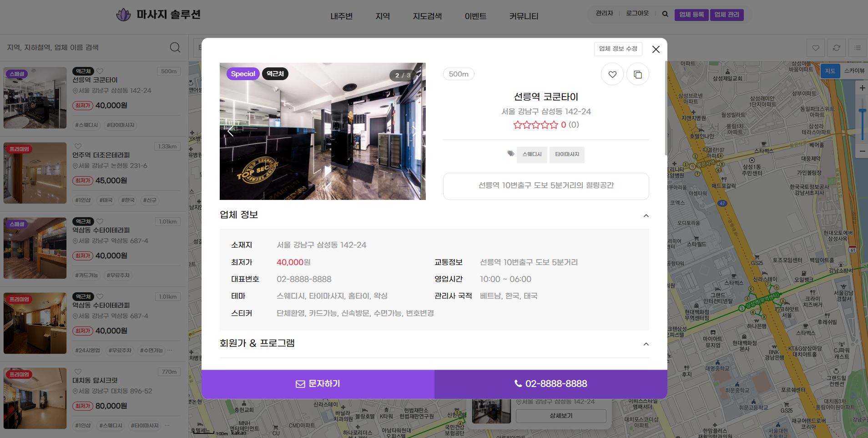Click the sidebar search magnifier icon
This screenshot has height=438, width=868.
(x=175, y=47)
